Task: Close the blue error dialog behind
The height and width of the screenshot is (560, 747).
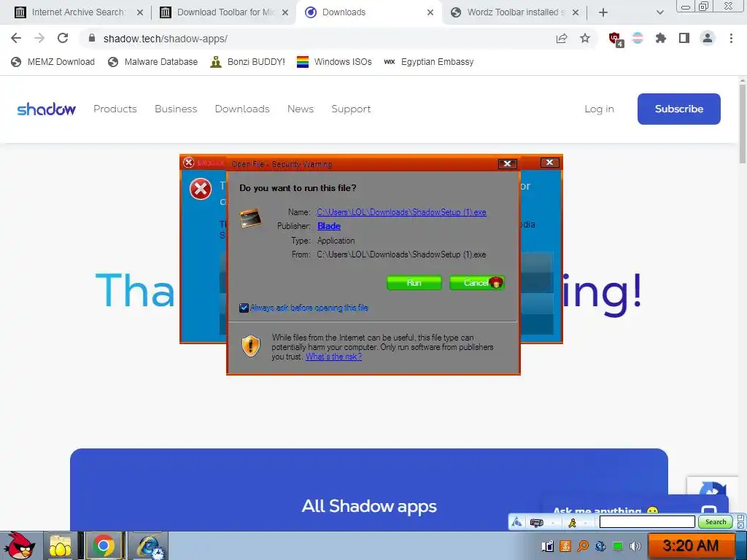Action: pos(549,163)
